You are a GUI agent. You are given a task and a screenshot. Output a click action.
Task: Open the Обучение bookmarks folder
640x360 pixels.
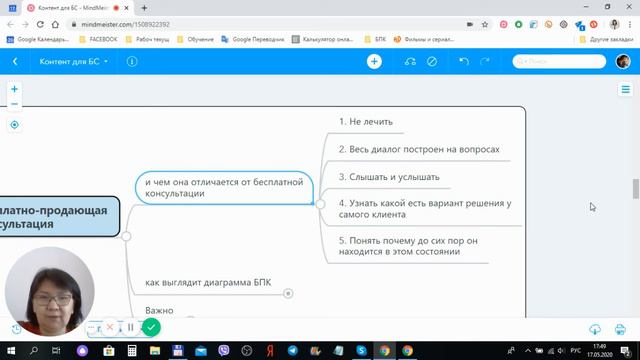click(196, 39)
